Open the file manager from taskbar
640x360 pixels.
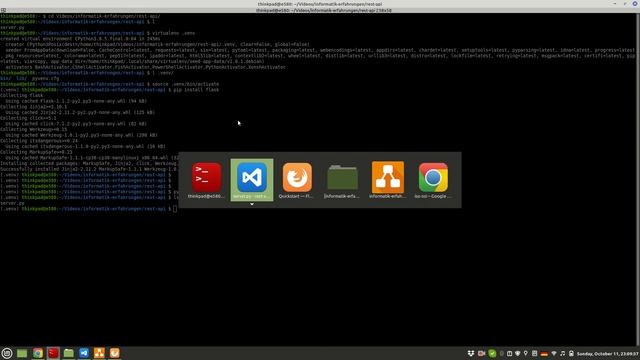[x=69, y=353]
